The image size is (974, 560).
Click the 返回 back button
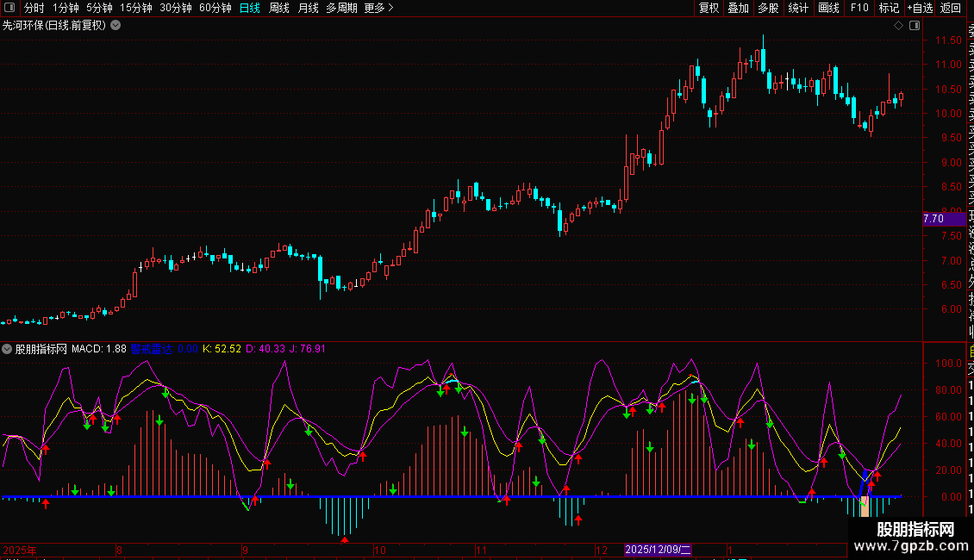(x=951, y=8)
